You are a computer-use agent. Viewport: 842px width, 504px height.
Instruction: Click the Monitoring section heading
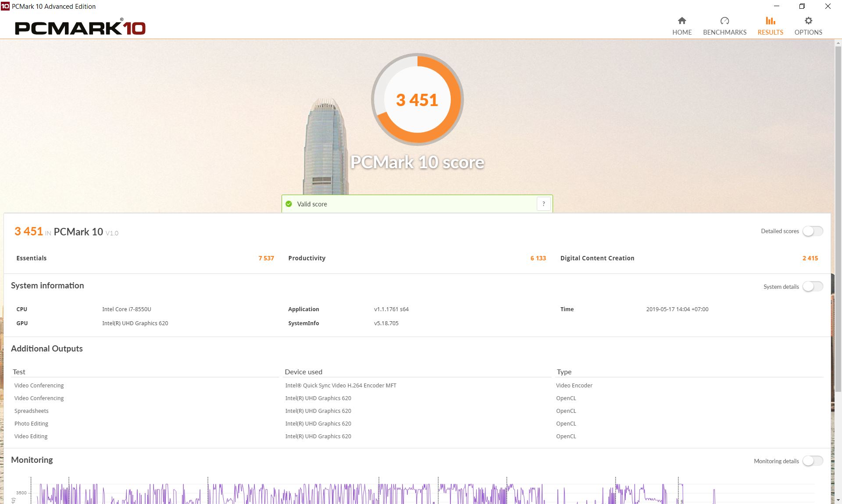32,460
